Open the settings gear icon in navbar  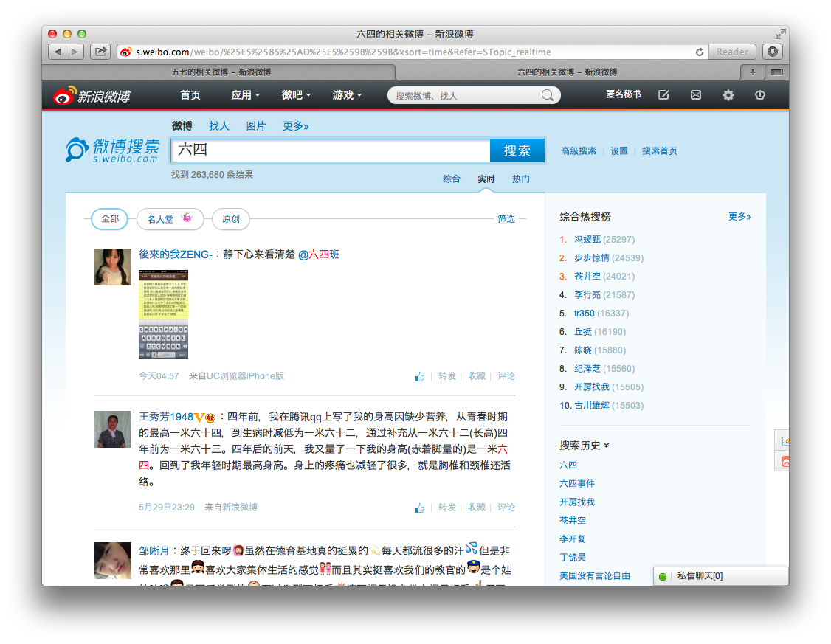pos(728,95)
